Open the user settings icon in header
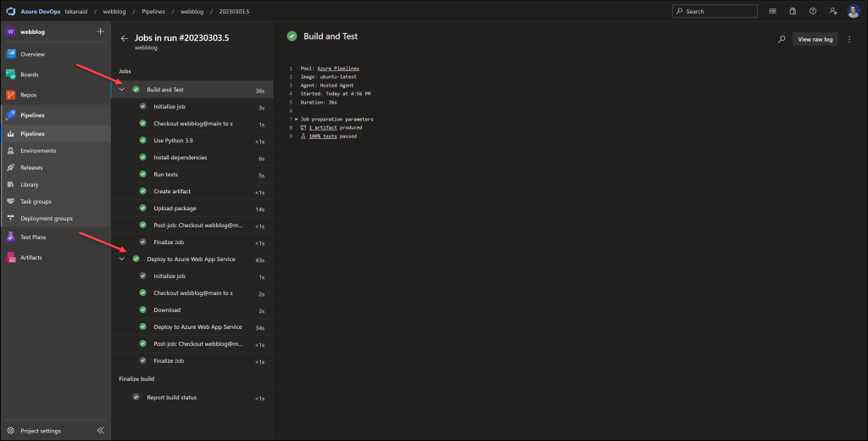Screen dimensions: 868x441 click(833, 11)
